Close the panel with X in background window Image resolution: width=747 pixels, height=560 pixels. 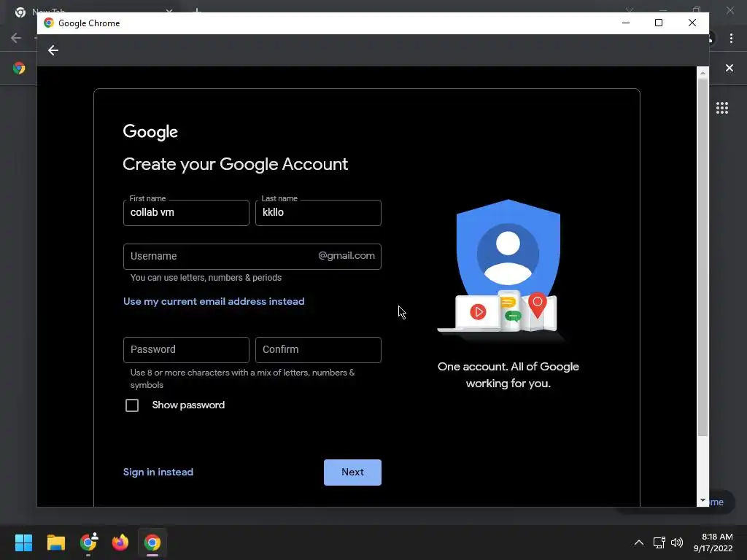tap(729, 68)
